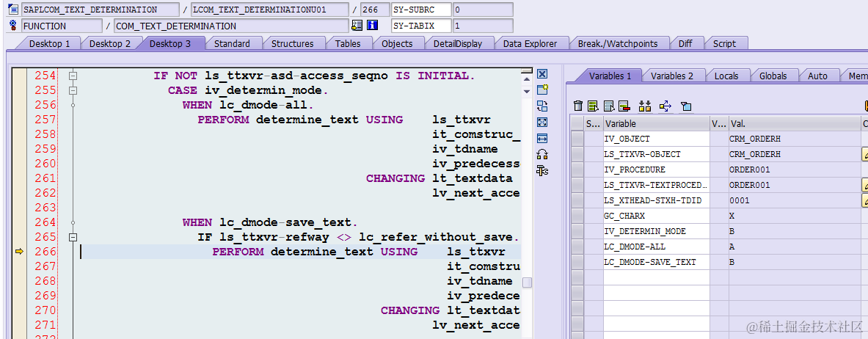
Task: Click the LC_DMODE-ALL variable cell
Action: click(657, 247)
